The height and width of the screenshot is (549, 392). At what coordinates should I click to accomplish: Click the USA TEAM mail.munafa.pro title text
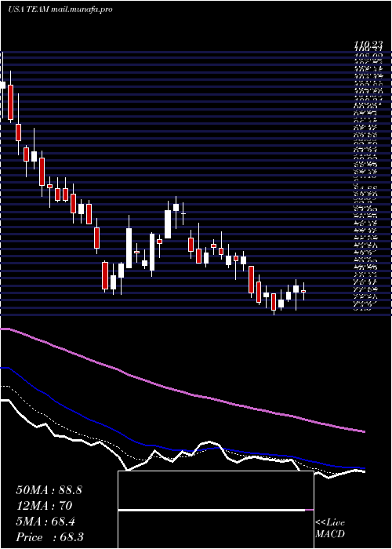click(x=60, y=9)
